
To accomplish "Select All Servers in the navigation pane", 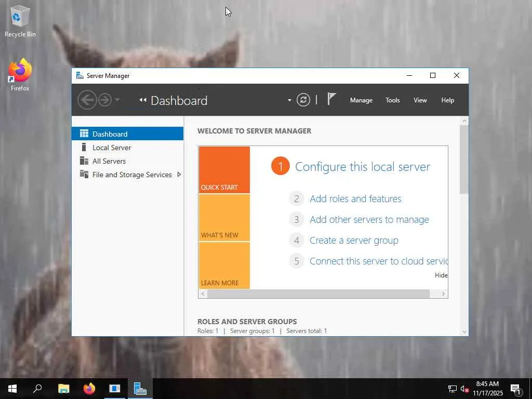I will (x=128, y=161).
